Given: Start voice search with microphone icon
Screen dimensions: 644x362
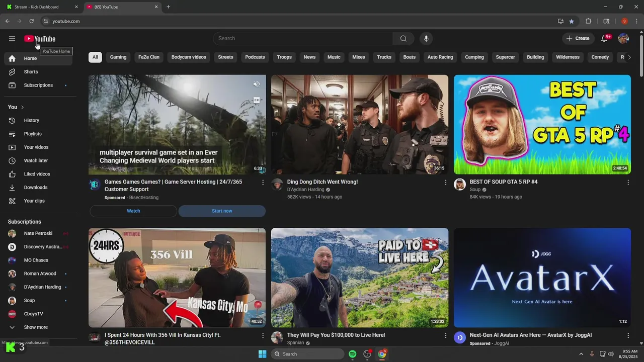Looking at the screenshot, I should click(x=426, y=39).
